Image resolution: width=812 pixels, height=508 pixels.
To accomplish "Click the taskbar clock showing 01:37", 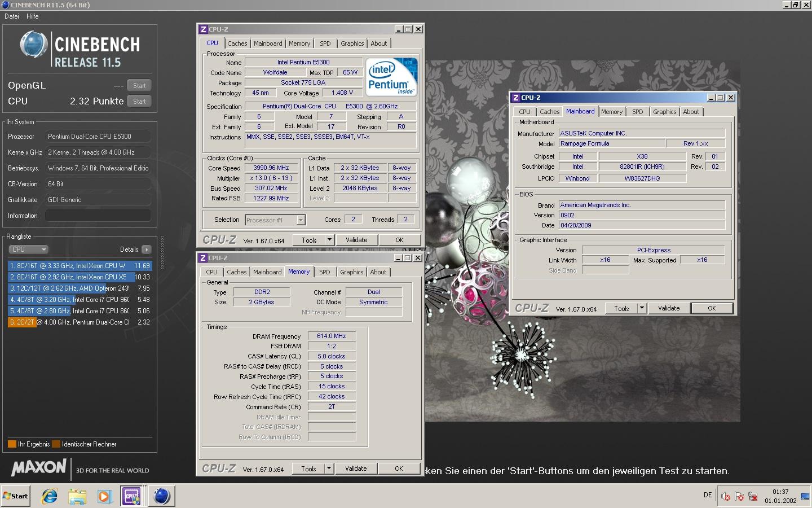I will point(780,492).
